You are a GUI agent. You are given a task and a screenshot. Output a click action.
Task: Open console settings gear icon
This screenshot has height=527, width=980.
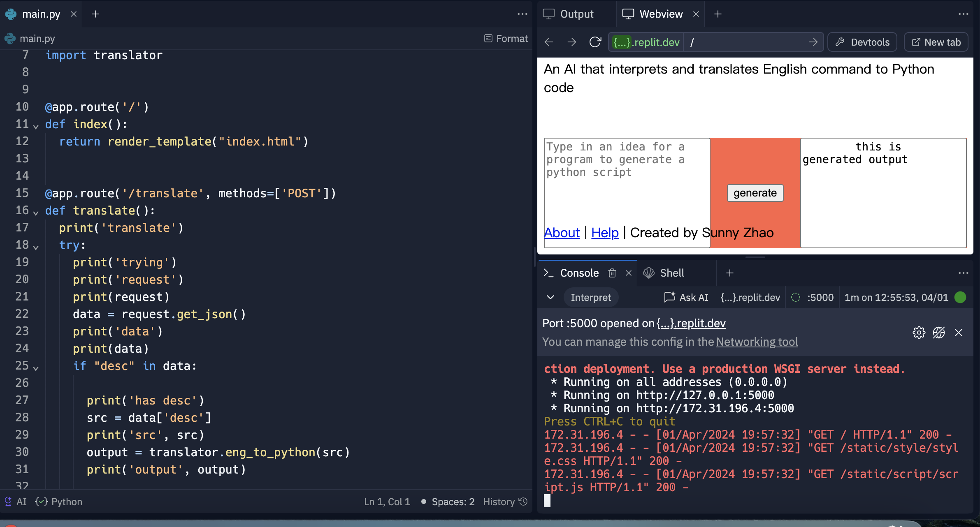point(919,333)
